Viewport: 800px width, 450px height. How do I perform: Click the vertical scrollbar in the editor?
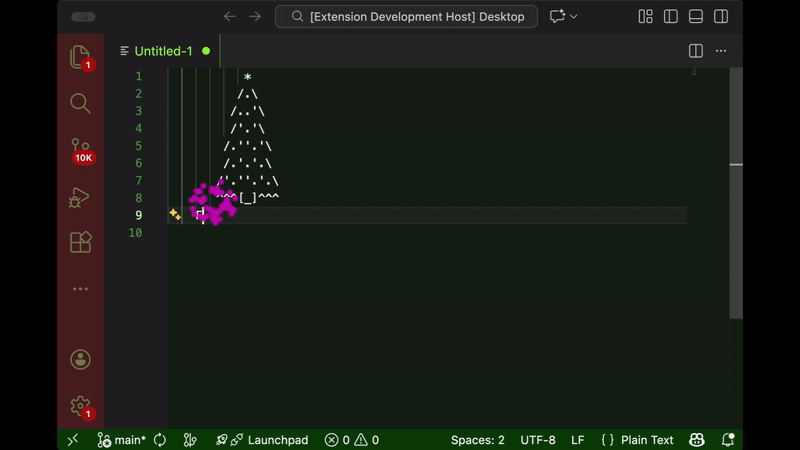pos(736,194)
